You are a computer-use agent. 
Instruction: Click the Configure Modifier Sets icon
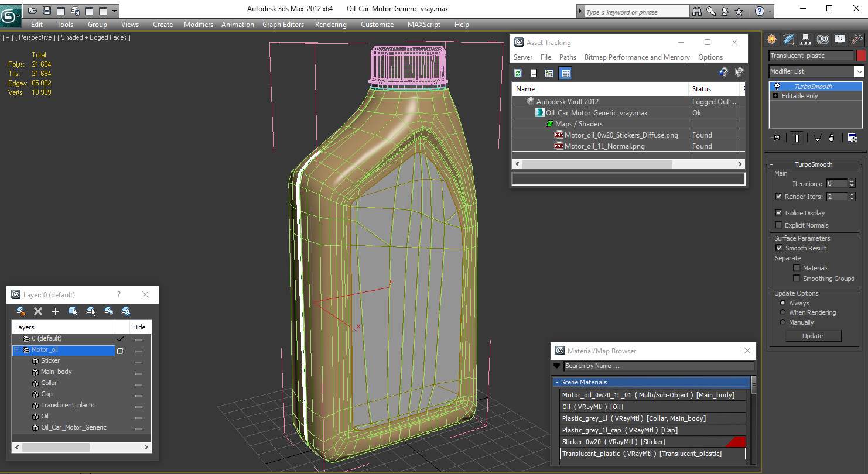tap(852, 138)
